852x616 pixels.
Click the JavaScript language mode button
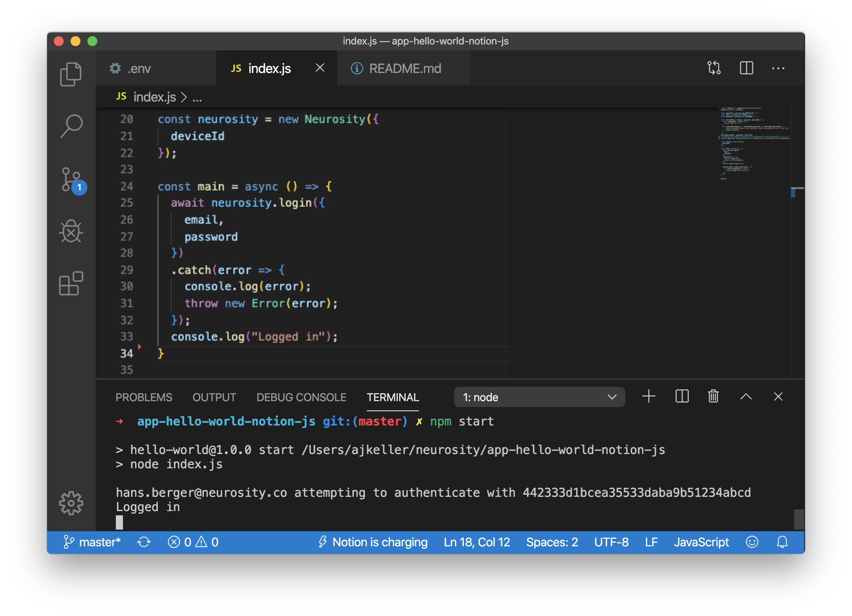click(x=701, y=542)
